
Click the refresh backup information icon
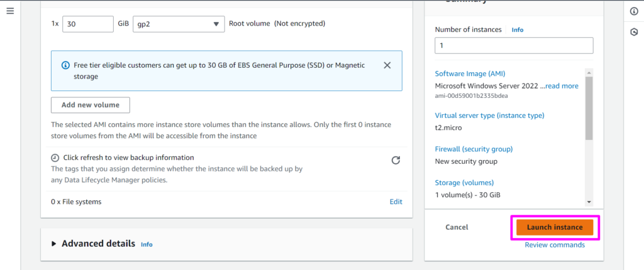tap(396, 160)
